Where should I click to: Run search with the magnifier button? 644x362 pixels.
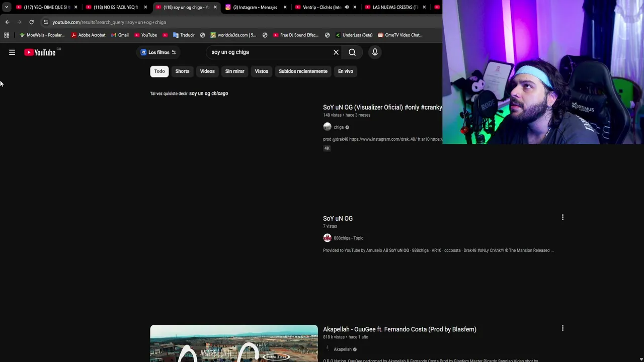click(352, 52)
